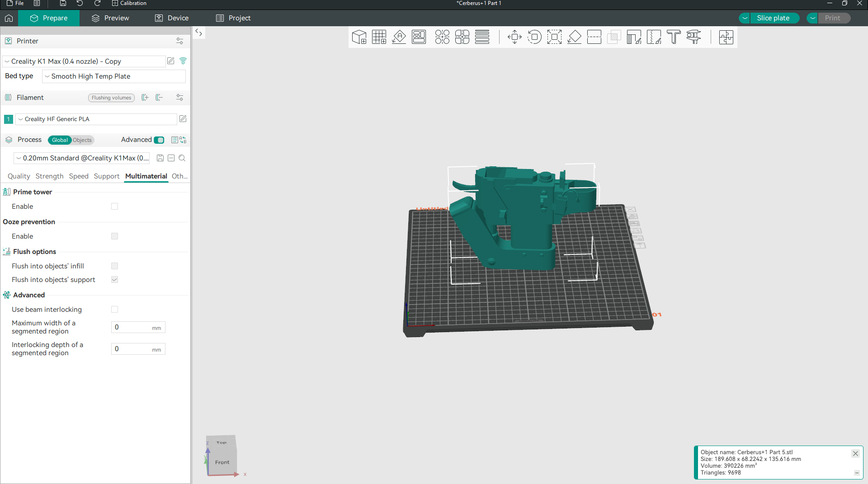This screenshot has height=484, width=868.
Task: Select the Rotate tool in toolbar
Action: [x=534, y=37]
